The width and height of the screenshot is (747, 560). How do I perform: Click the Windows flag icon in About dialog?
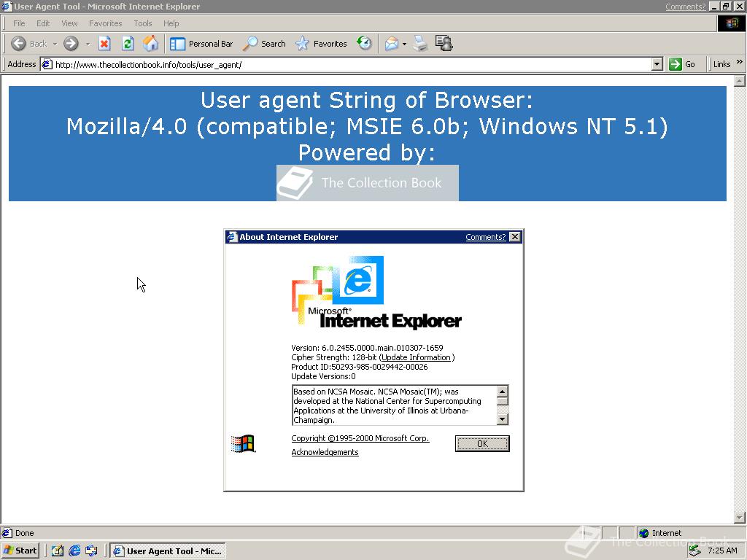(x=243, y=444)
